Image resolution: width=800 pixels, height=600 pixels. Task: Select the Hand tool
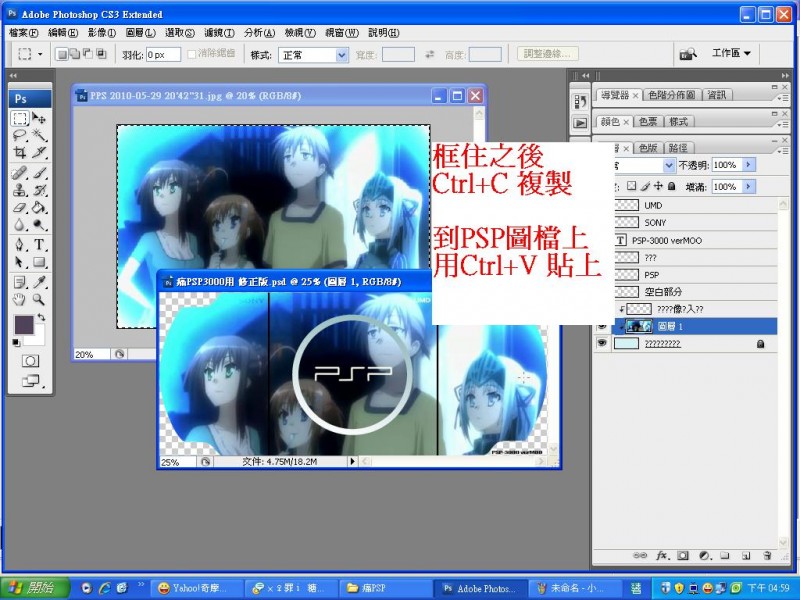pos(20,299)
